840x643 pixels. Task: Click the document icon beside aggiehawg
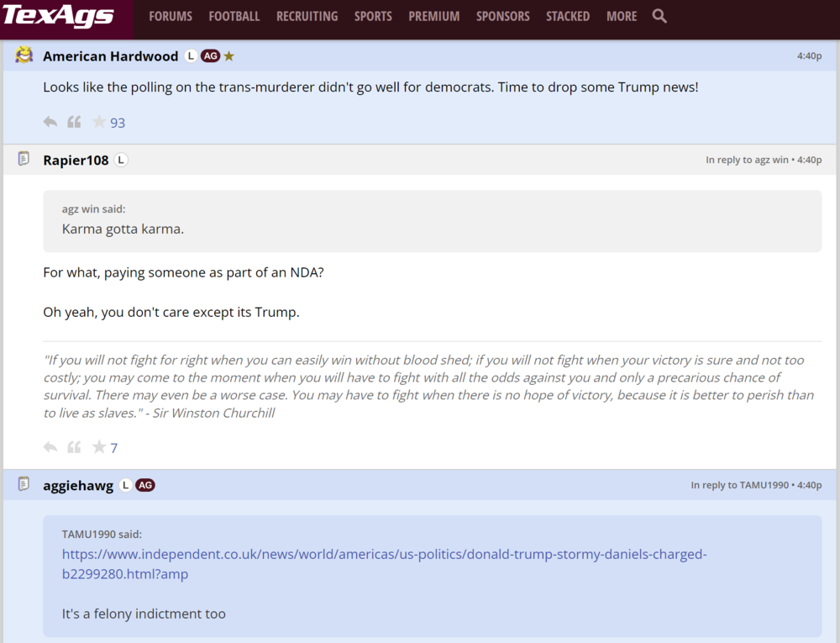pos(24,484)
